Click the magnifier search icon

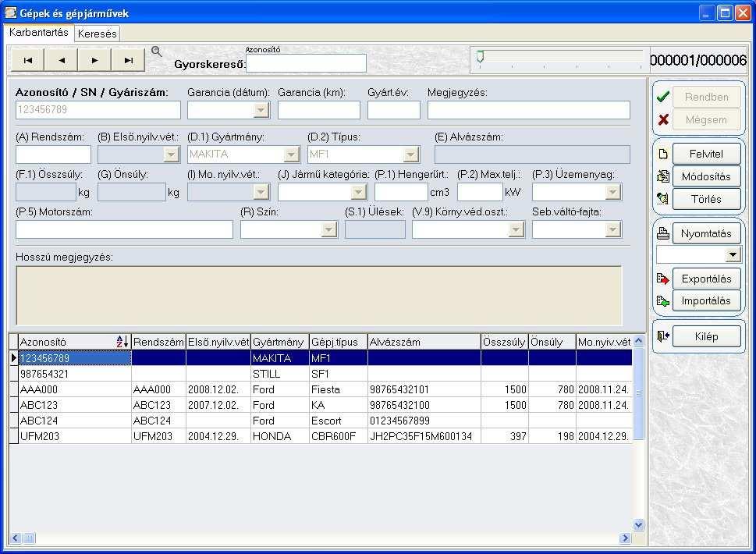pyautogui.click(x=156, y=51)
